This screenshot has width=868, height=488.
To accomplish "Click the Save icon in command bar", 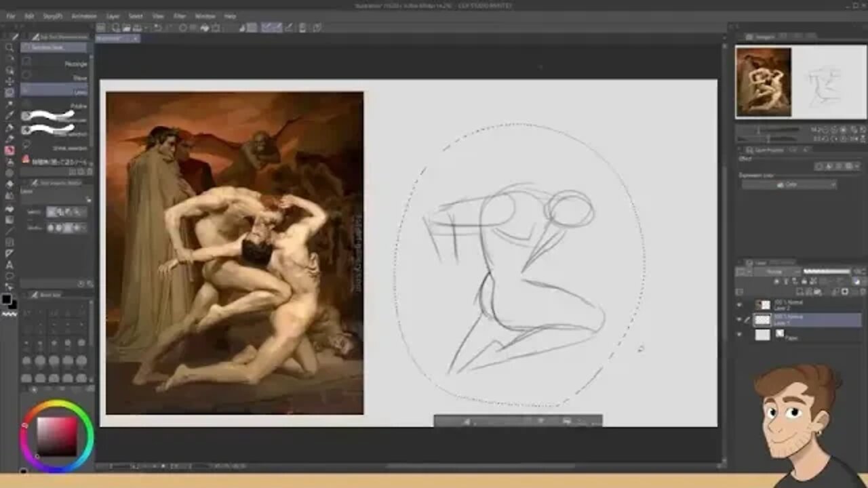I will [137, 28].
